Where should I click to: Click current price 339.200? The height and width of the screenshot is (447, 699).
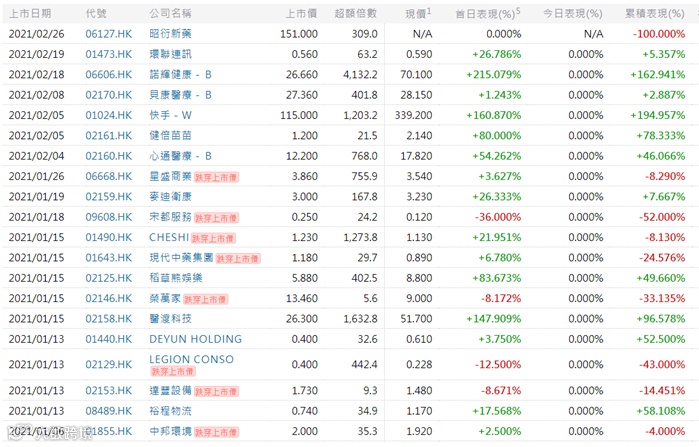413,115
